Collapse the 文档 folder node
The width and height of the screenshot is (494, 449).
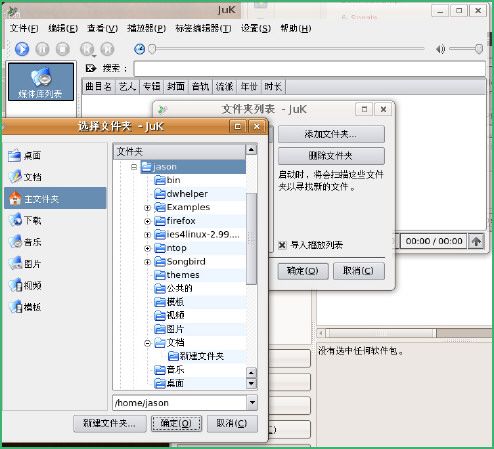click(x=147, y=343)
